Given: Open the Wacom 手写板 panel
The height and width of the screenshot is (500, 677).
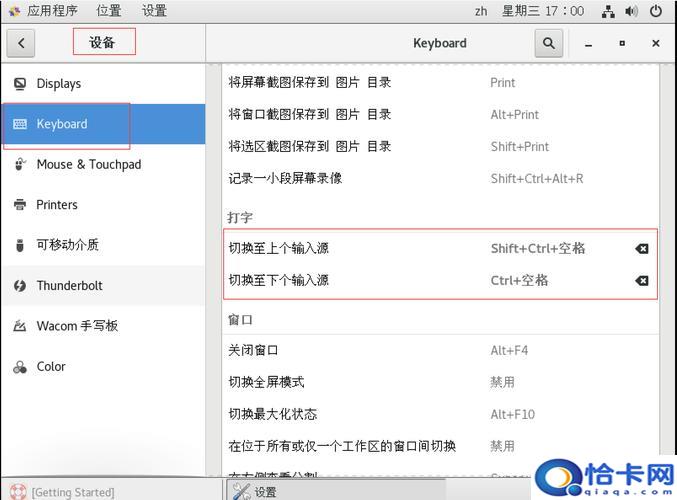Looking at the screenshot, I should [x=77, y=326].
